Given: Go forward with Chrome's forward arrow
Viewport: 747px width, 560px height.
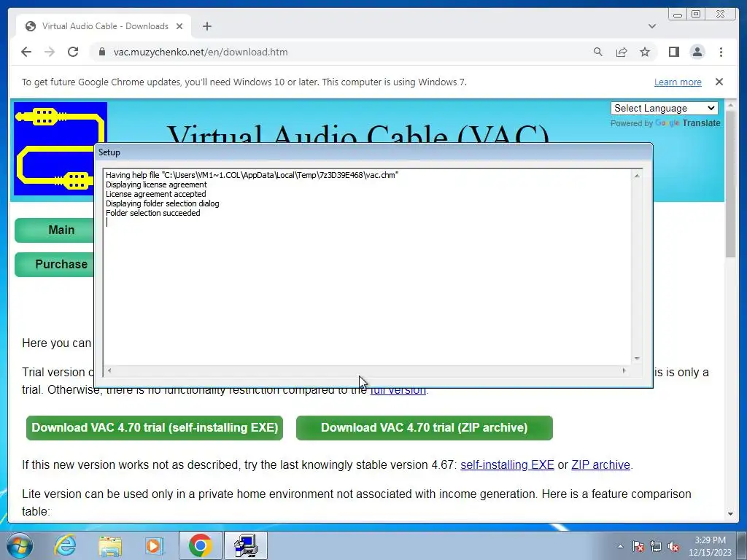Looking at the screenshot, I should [50, 52].
